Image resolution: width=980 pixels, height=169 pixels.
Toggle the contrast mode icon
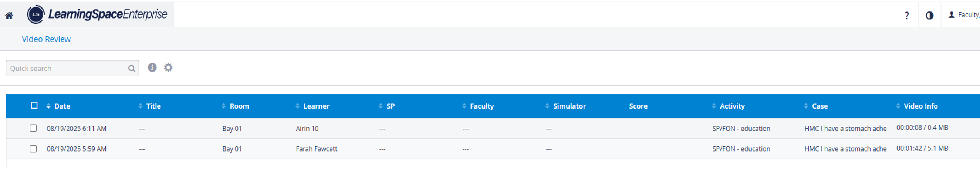[929, 15]
